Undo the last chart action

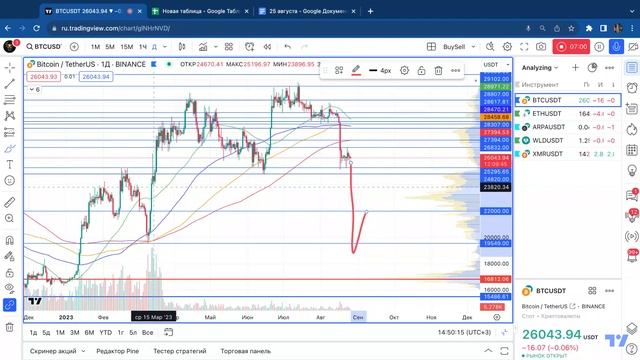[x=288, y=47]
